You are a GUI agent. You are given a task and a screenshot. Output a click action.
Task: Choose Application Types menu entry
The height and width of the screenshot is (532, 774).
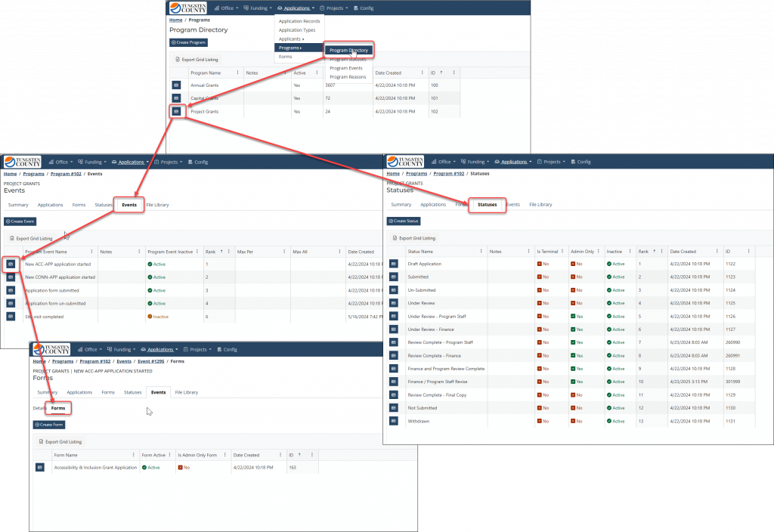[296, 30]
